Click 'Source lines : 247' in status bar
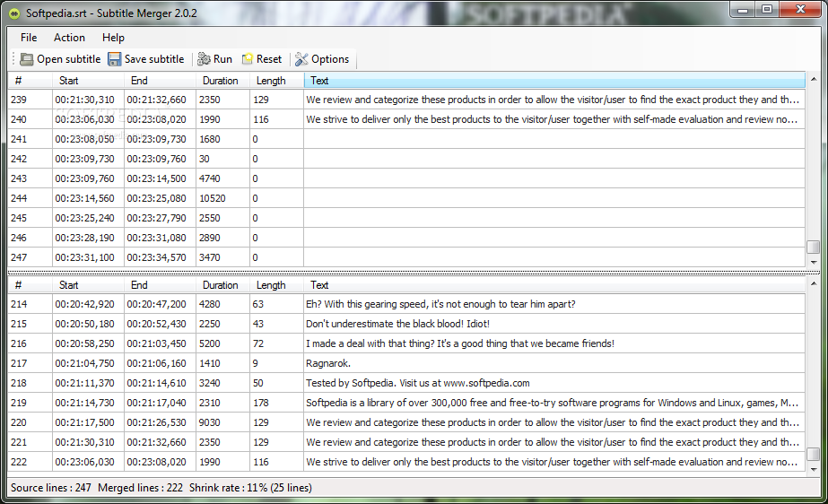Screen dimensions: 828x504 51,488
